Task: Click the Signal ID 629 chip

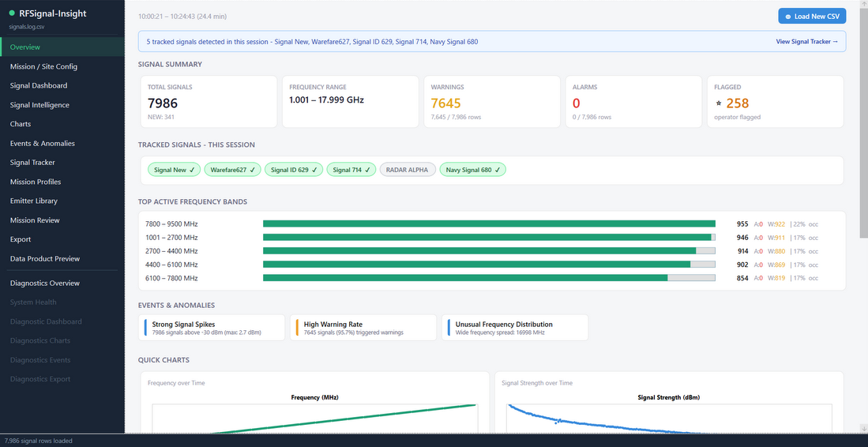Action: 293,170
